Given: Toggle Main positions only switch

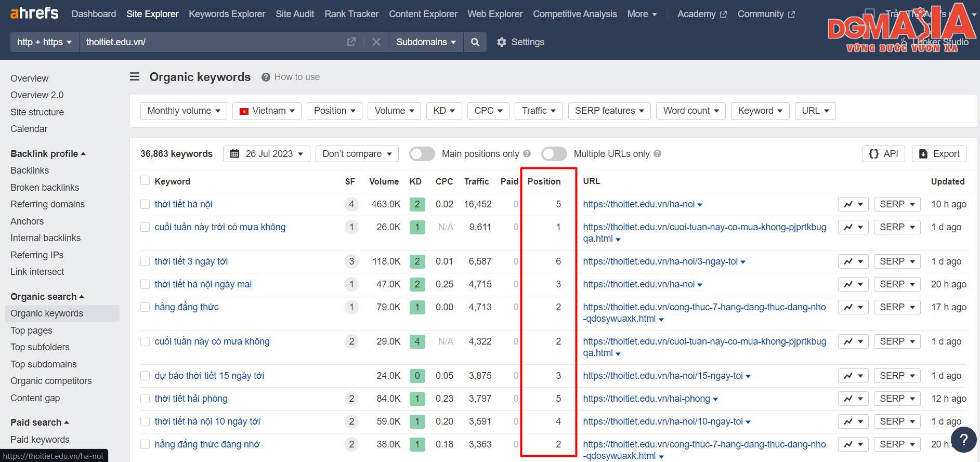Looking at the screenshot, I should [422, 154].
